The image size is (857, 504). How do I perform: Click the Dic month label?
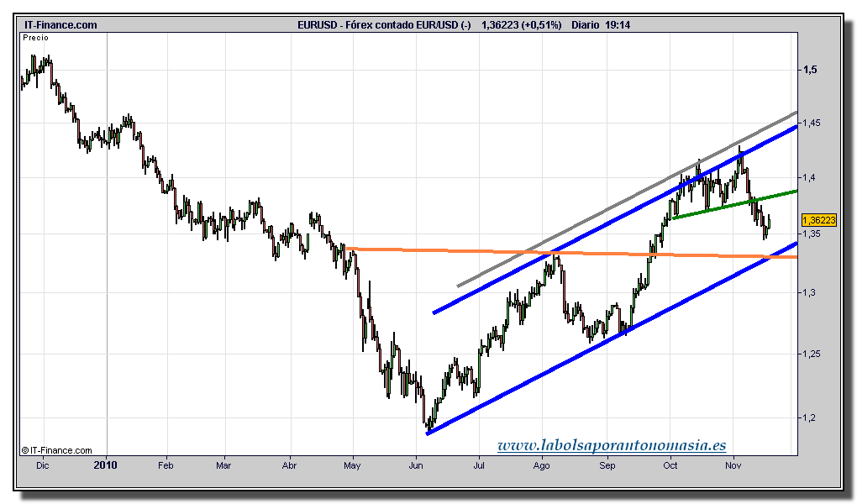coord(42,465)
